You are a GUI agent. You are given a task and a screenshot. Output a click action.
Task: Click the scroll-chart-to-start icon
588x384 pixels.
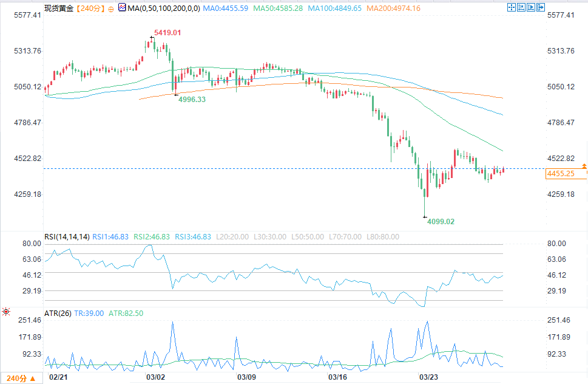[x=521, y=7]
